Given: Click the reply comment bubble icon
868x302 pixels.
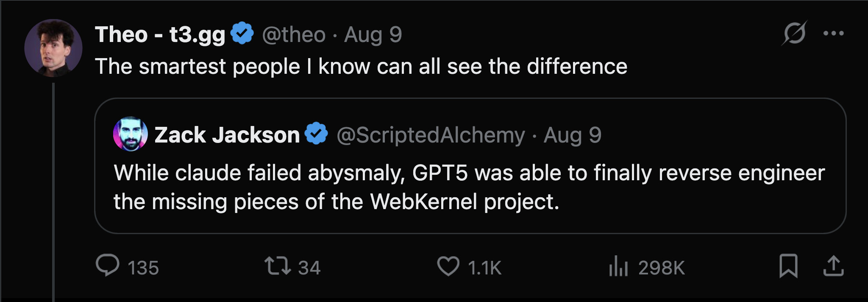Looking at the screenshot, I should 108,266.
